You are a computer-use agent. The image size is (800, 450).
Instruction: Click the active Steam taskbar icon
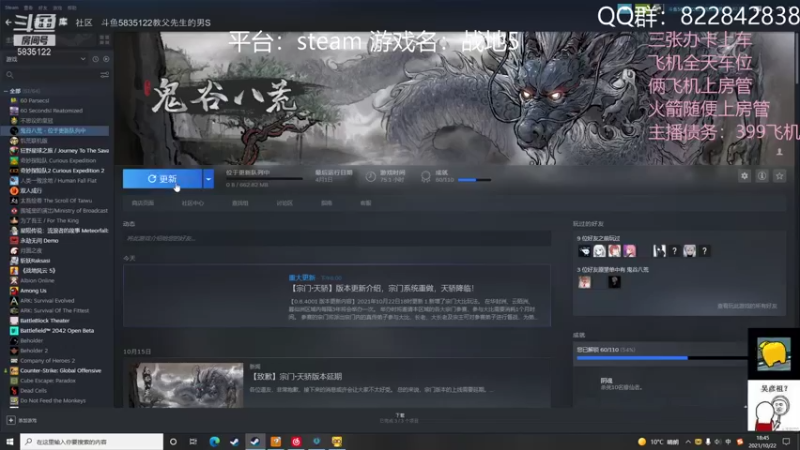tap(255, 441)
